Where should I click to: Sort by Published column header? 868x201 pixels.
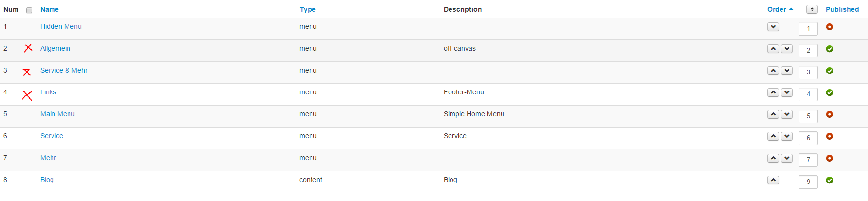coord(842,9)
